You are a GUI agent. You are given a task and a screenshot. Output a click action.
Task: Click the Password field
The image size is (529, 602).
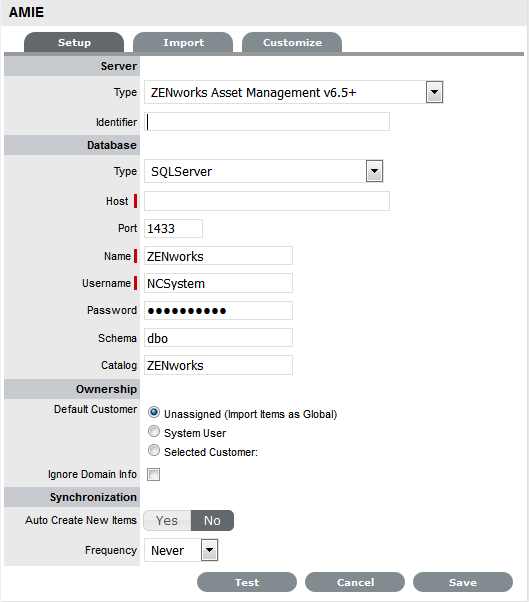click(x=218, y=311)
